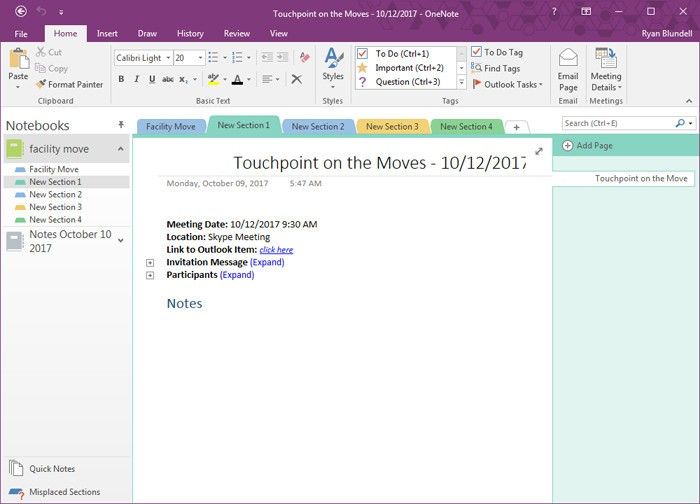Viewport: 700px width, 504px height.
Task: Click the Clear Formatting eraser icon
Action: (305, 57)
